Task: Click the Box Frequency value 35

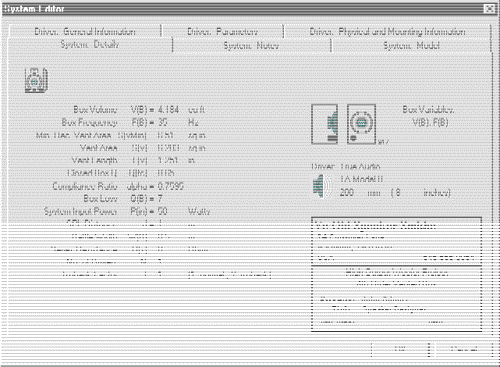Action: pos(163,122)
